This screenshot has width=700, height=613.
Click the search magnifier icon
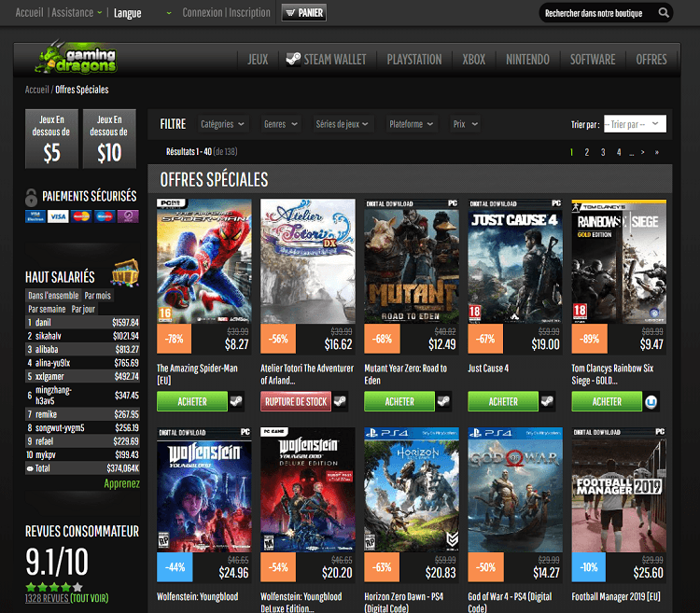tap(664, 13)
